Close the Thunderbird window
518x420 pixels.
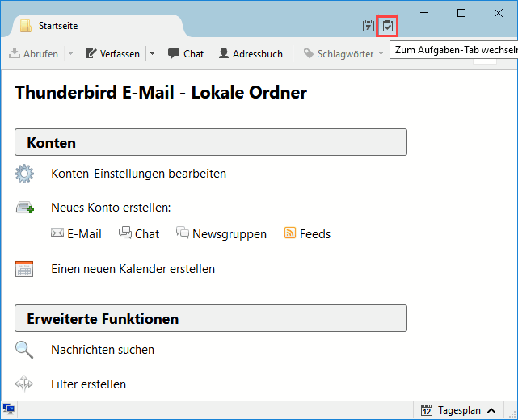[x=498, y=13]
